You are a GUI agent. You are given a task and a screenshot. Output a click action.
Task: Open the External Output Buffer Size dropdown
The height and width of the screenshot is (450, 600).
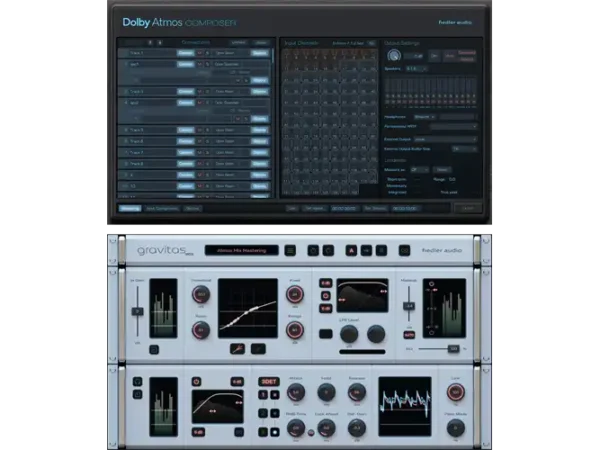(x=465, y=149)
